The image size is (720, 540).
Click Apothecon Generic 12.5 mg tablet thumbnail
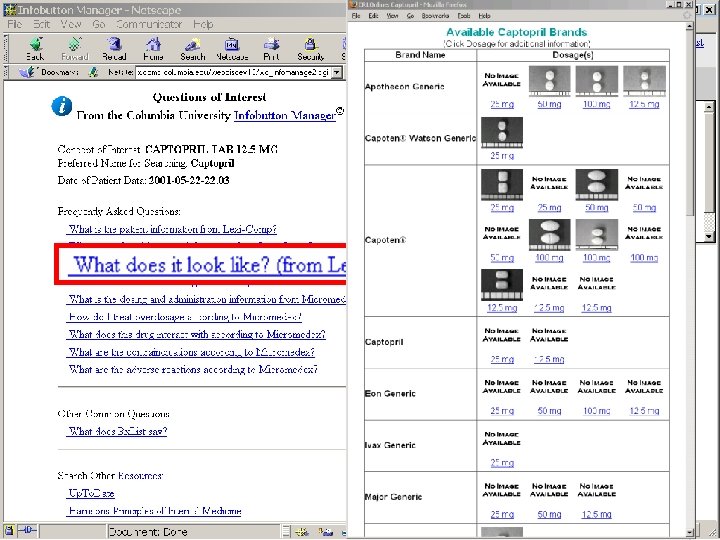(x=644, y=81)
